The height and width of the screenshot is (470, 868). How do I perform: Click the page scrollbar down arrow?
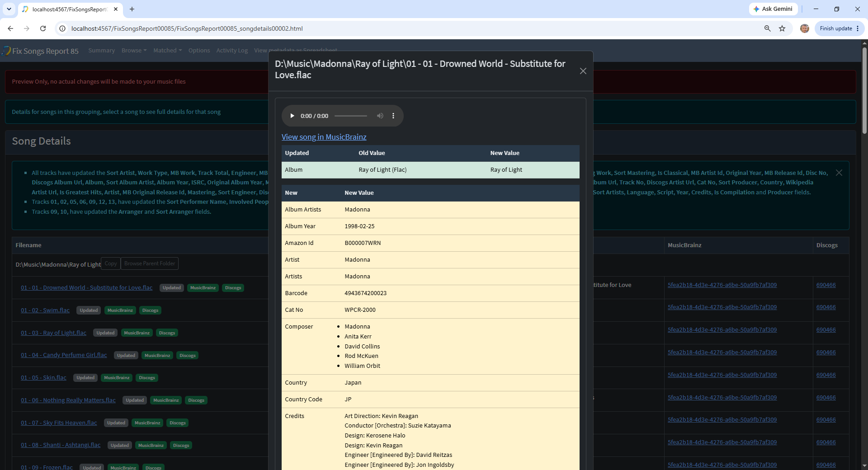click(864, 465)
